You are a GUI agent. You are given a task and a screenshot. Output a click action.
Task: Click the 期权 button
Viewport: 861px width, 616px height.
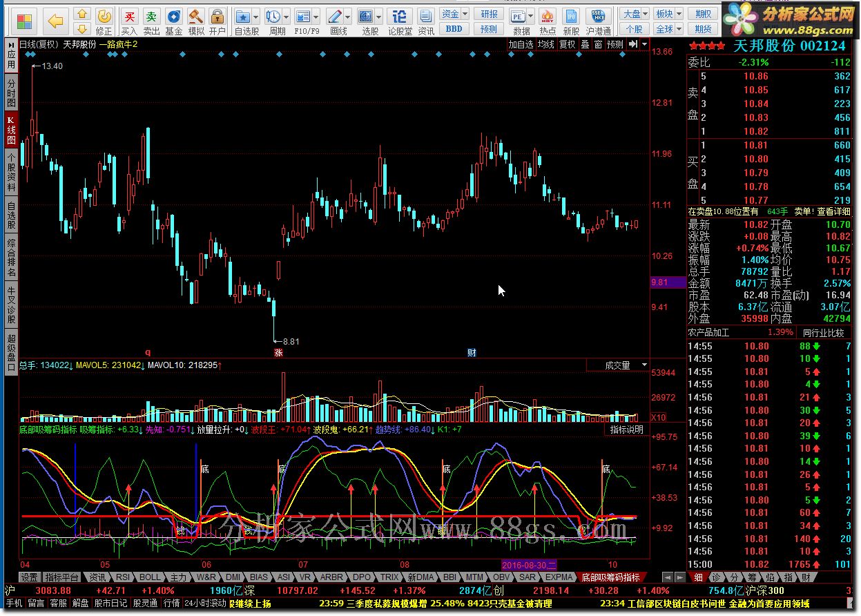tap(703, 15)
